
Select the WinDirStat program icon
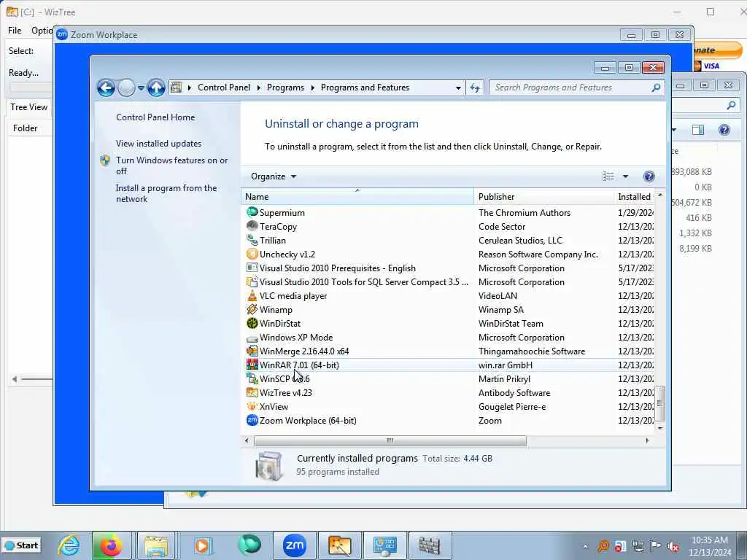(x=252, y=323)
